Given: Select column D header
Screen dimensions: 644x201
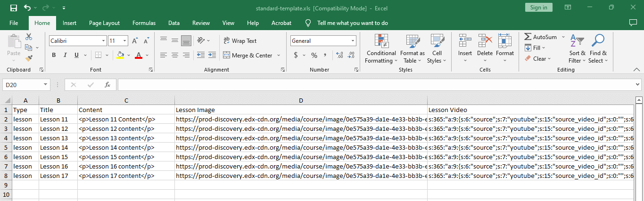Looking at the screenshot, I should [x=301, y=100].
